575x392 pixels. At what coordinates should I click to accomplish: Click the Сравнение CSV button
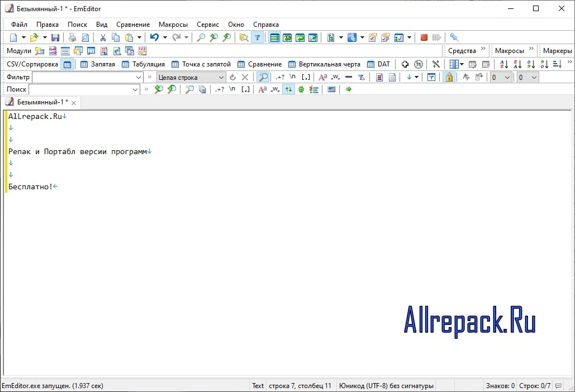click(260, 64)
